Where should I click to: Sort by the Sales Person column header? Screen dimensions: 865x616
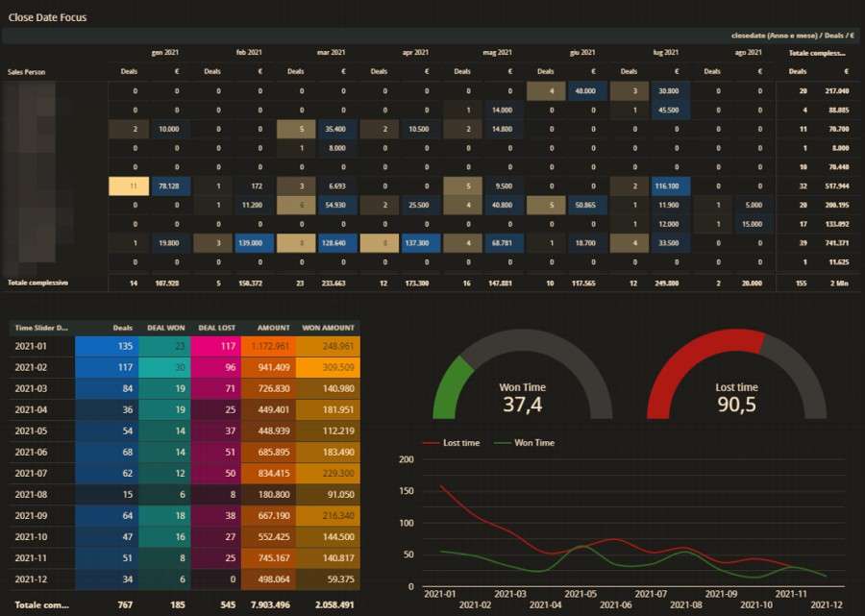[27, 72]
